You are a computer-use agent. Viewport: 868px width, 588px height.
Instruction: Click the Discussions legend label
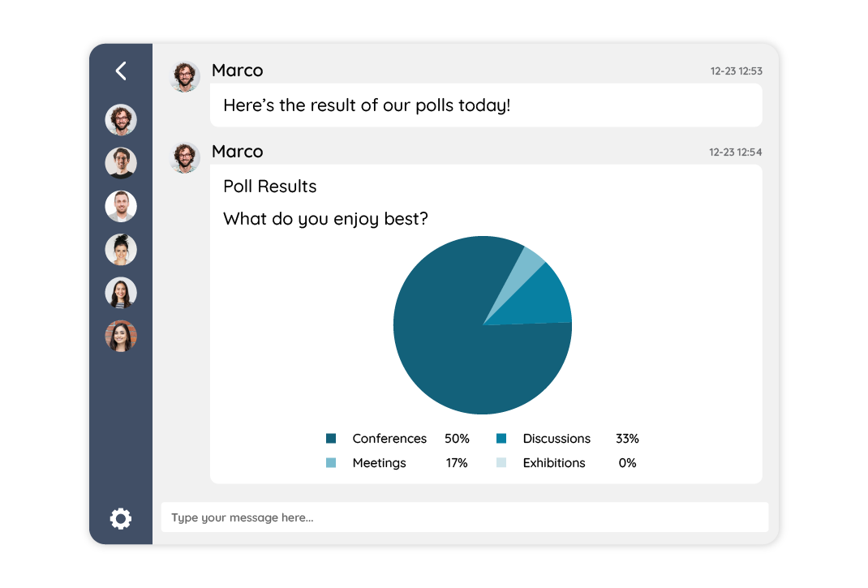click(556, 439)
